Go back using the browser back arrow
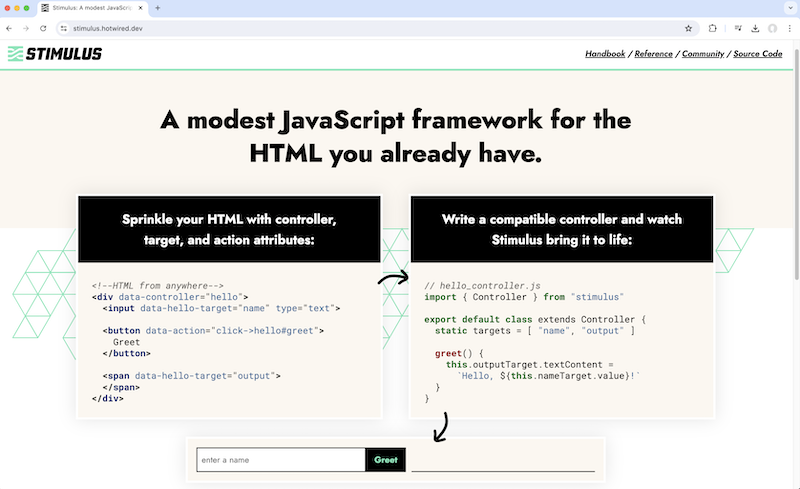800x489 pixels. pyautogui.click(x=9, y=28)
